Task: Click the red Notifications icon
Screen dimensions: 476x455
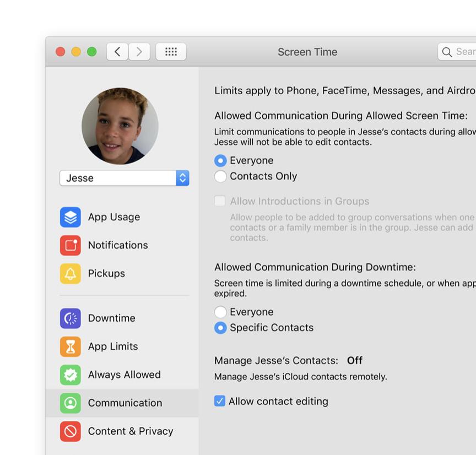Action: point(70,245)
